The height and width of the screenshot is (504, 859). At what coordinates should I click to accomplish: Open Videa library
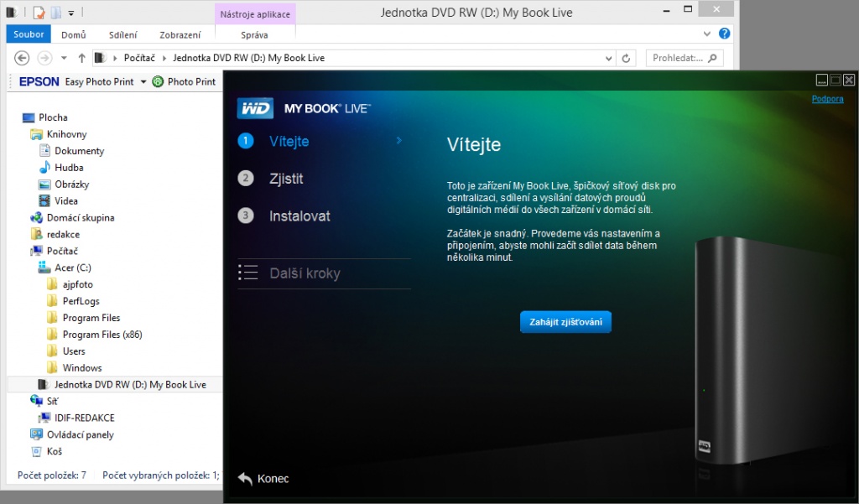[65, 201]
